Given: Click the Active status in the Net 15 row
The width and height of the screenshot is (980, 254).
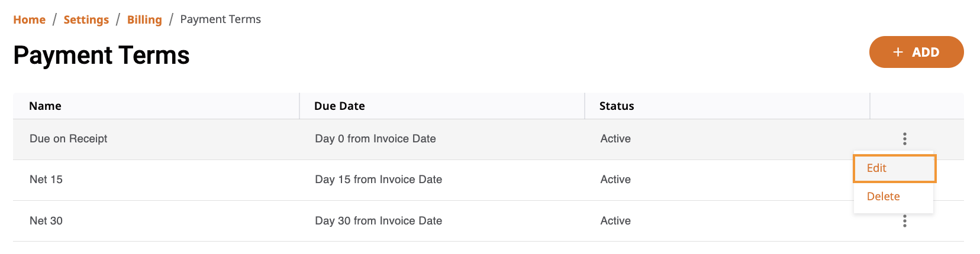Looking at the screenshot, I should tap(615, 180).
